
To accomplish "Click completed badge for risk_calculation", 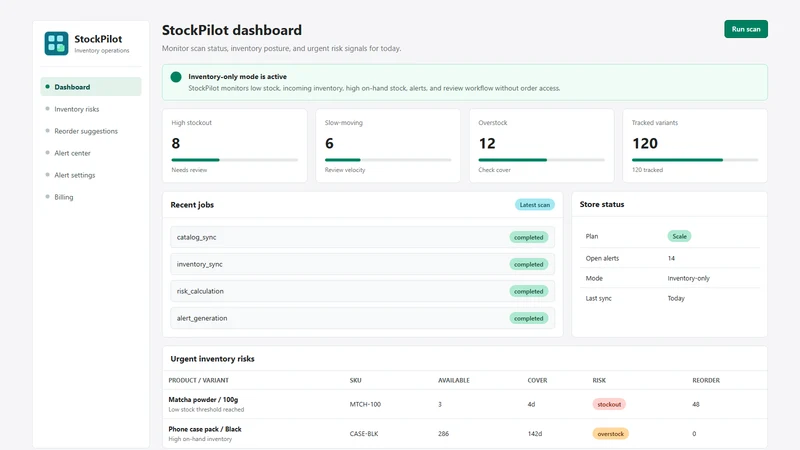I will coord(529,291).
